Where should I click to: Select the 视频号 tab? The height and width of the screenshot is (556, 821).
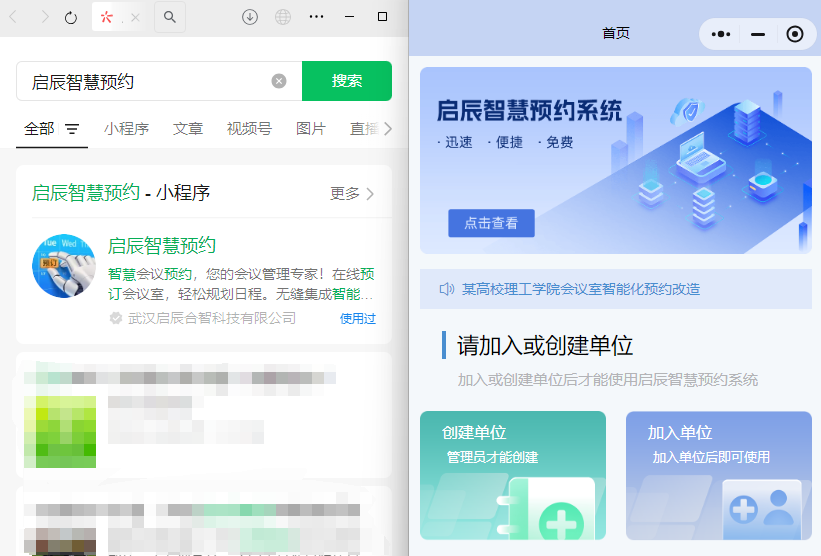pos(249,129)
